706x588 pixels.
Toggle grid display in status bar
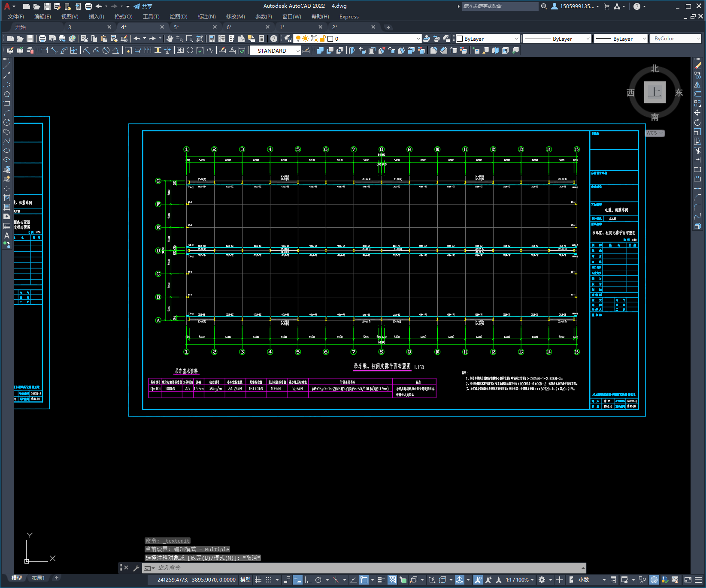click(258, 580)
